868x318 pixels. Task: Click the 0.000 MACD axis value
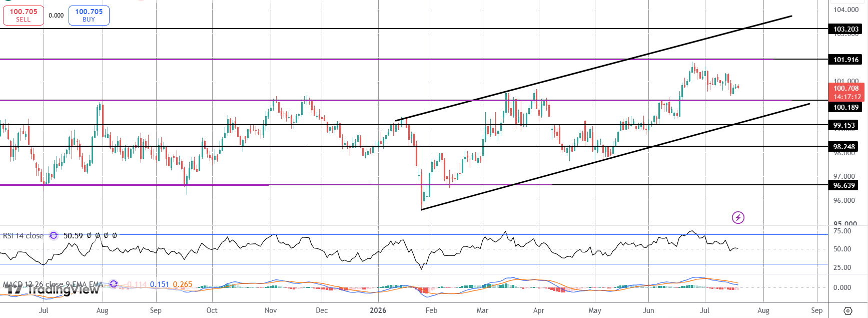click(x=842, y=287)
